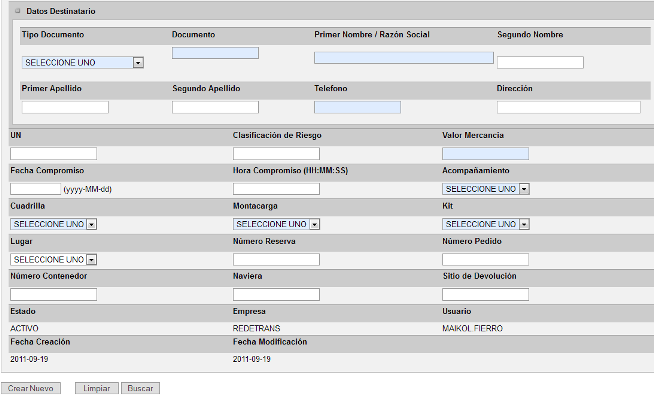This screenshot has height=400, width=654.
Task: Open the Lugar dropdown
Action: pyautogui.click(x=53, y=259)
